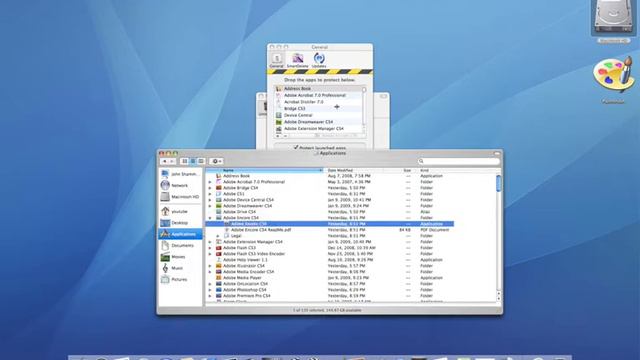Sort by the Name column header
640x360 pixels.
[264, 170]
